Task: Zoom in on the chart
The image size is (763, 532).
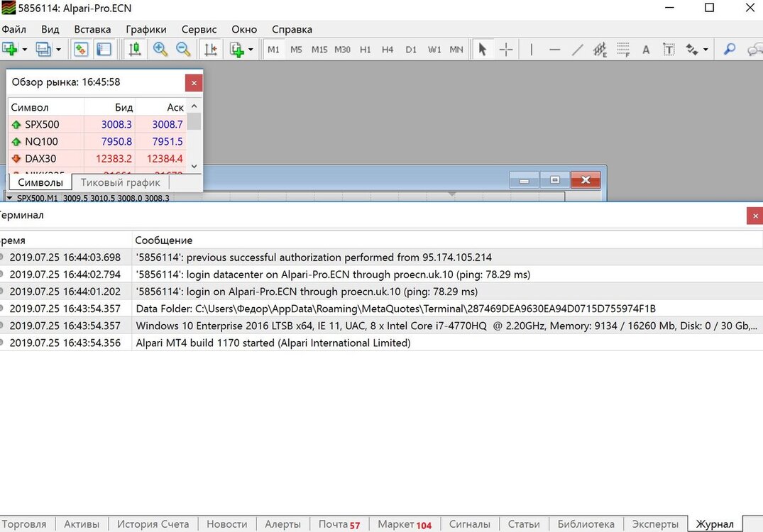Action: tap(160, 49)
